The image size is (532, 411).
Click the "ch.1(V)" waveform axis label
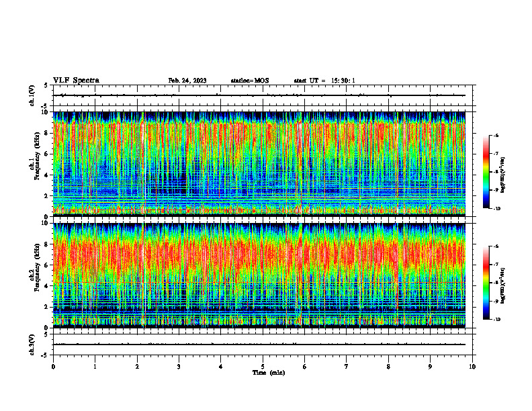click(32, 95)
